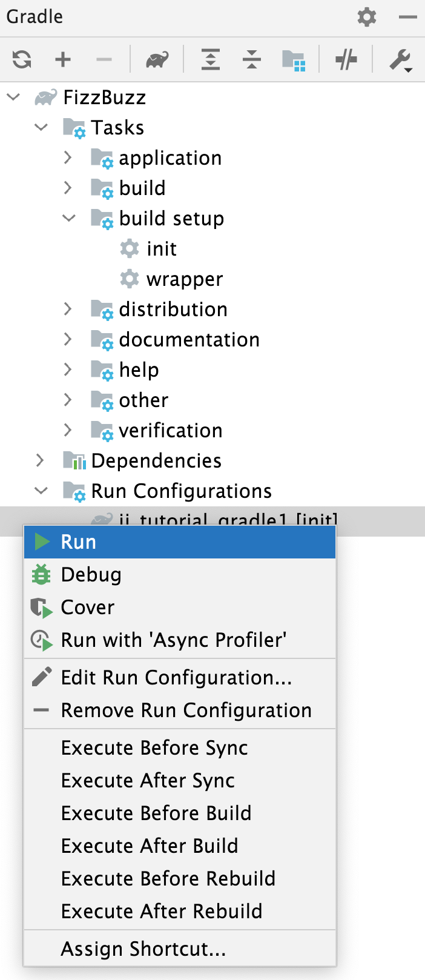425x980 pixels.
Task: Click the Link Gradle Project plus icon
Action: (x=62, y=59)
